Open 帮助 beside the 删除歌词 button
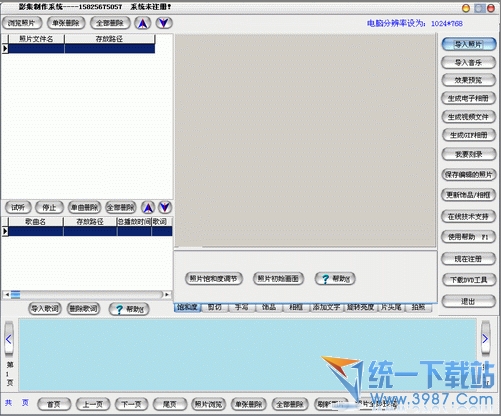The height and width of the screenshot is (416, 501). (x=129, y=309)
